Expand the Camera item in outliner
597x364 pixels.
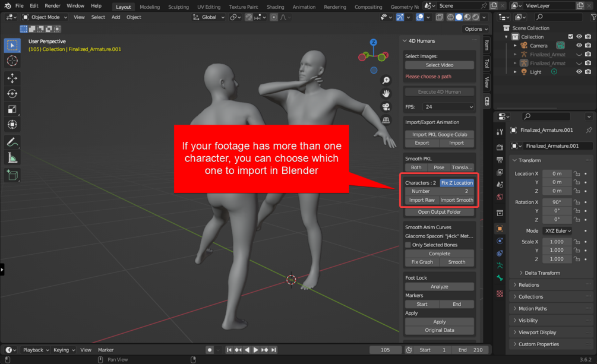pyautogui.click(x=515, y=45)
